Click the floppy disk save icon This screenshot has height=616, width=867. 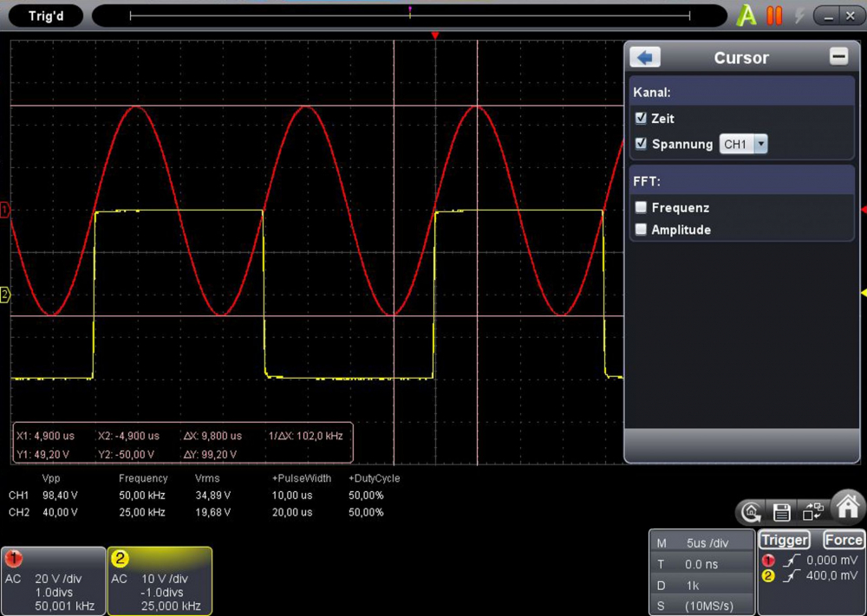pos(781,512)
